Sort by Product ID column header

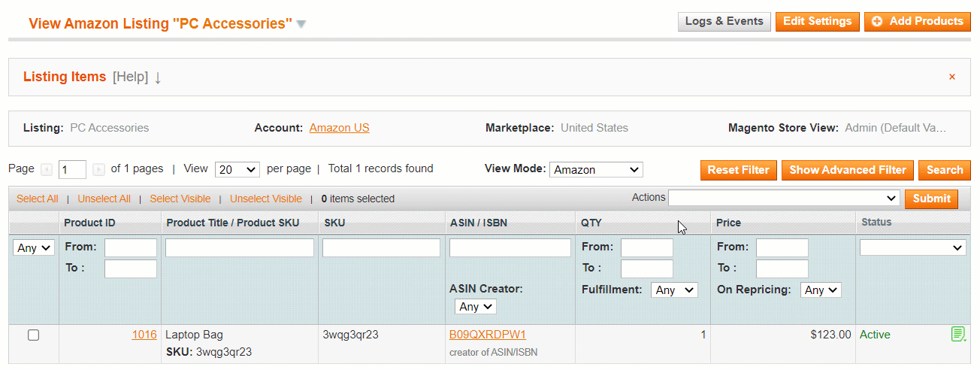tap(89, 223)
